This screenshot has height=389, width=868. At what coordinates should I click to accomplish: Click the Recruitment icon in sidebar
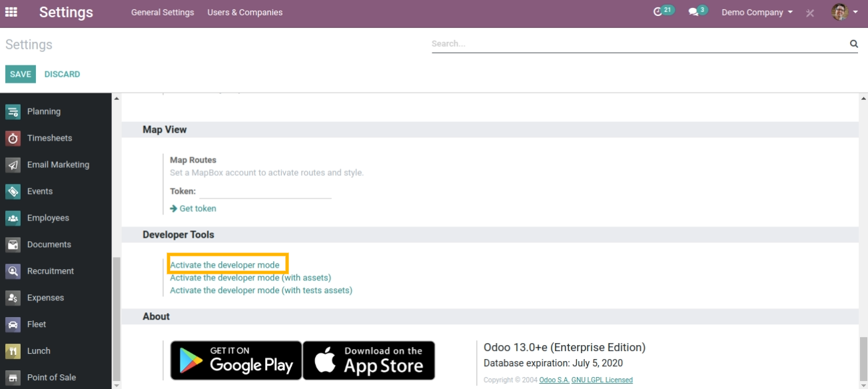point(13,271)
